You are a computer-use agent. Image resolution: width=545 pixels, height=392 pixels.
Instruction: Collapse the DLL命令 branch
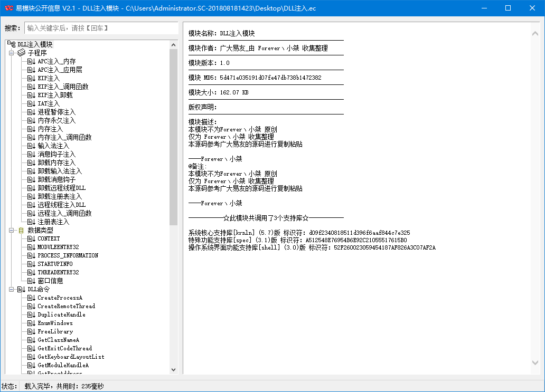point(11,289)
